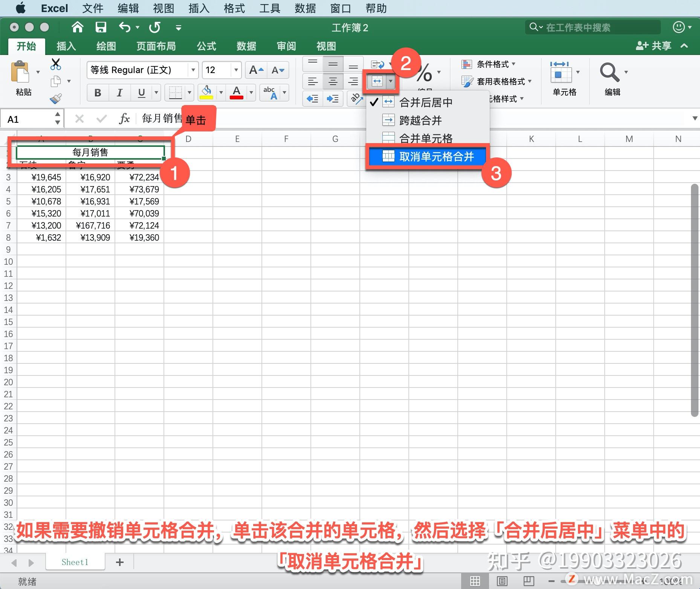Click the Paste clipboard icon
Screen dimensions: 700x589
point(20,72)
